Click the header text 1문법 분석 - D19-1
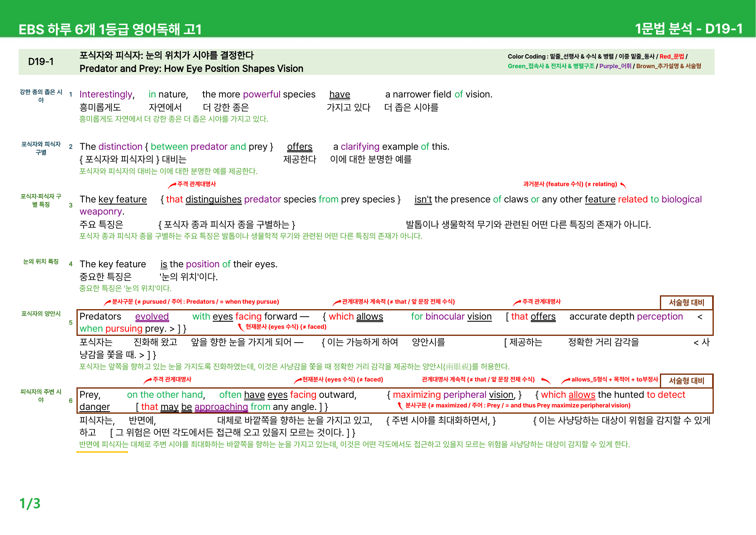The width and height of the screenshot is (756, 535). (689, 29)
